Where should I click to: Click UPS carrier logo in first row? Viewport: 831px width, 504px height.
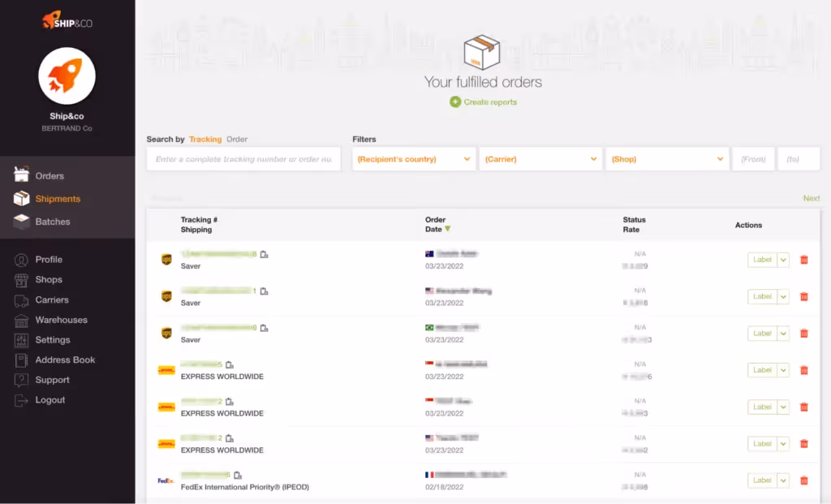click(166, 260)
